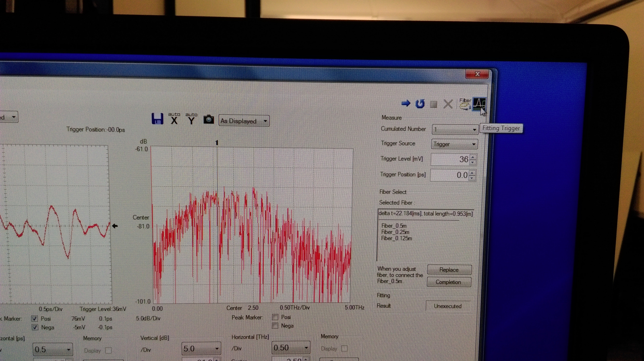This screenshot has width=644, height=361.
Task: Click the blue right arrow icon
Action: (406, 104)
